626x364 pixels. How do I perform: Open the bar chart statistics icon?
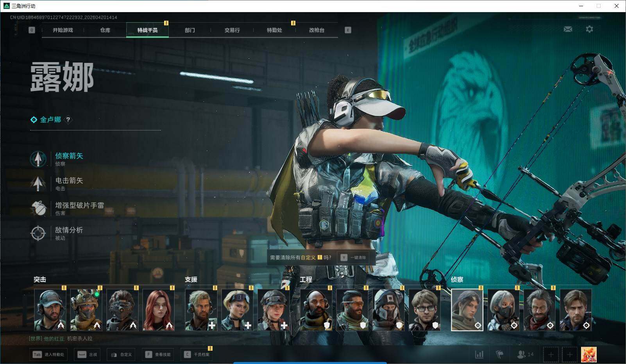[479, 355]
